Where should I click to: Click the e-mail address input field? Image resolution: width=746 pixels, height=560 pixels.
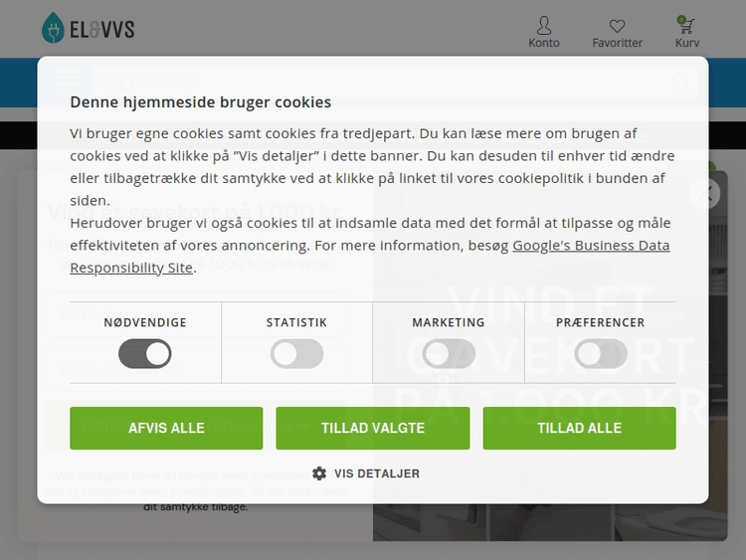(x=195, y=369)
